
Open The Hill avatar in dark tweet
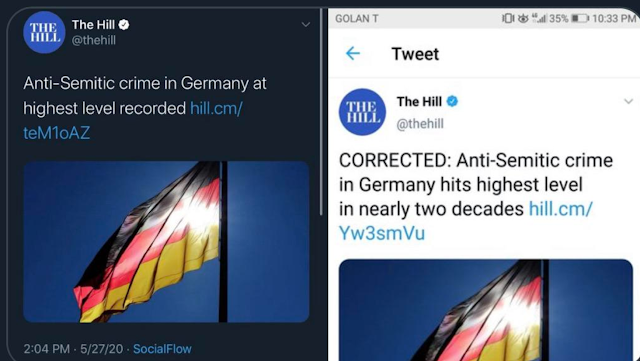[x=44, y=32]
